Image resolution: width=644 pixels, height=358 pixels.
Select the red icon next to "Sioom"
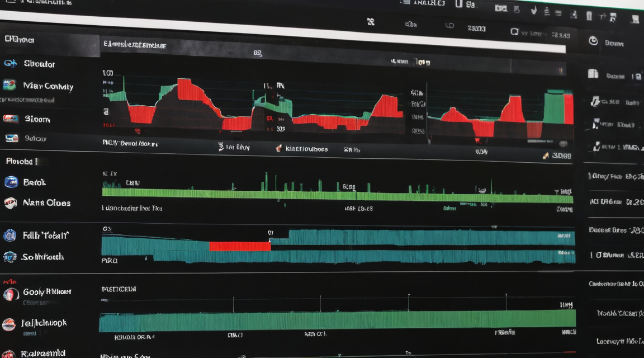[x=10, y=119]
